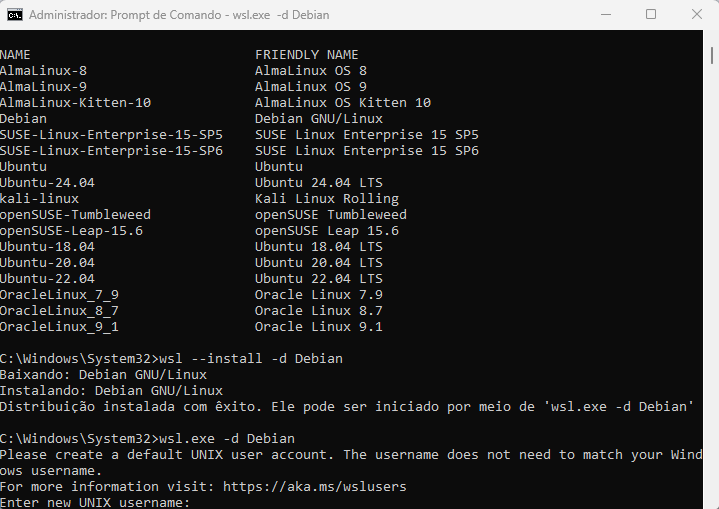Image resolution: width=719 pixels, height=509 pixels.
Task: Click Ubuntu-24.04 in the NAME column
Action: [47, 183]
